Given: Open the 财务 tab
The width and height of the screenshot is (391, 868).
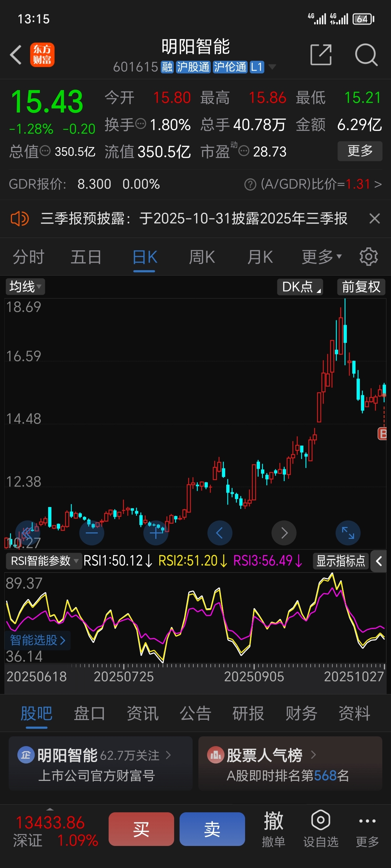Looking at the screenshot, I should pos(301,714).
